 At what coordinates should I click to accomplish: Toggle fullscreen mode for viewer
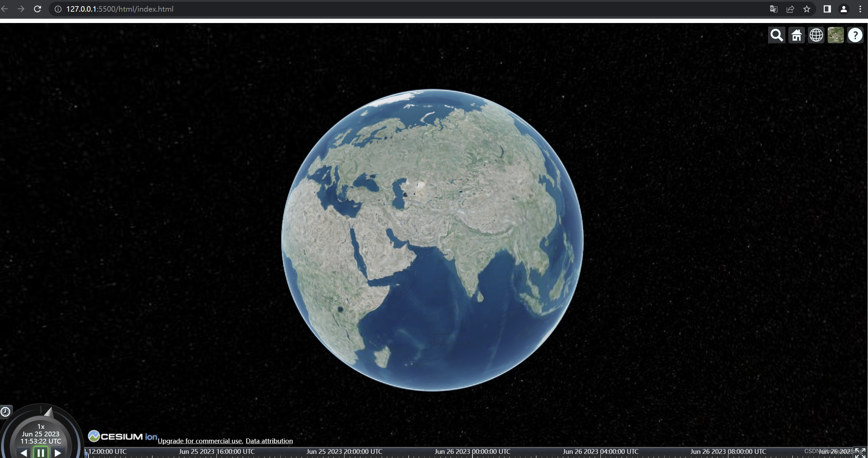860,453
